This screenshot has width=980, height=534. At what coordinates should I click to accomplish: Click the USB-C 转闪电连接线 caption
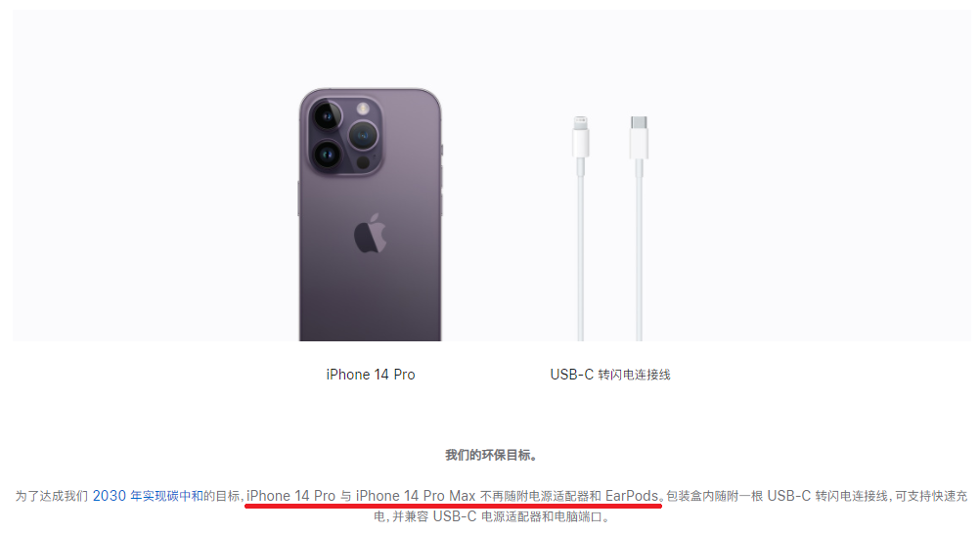point(610,375)
